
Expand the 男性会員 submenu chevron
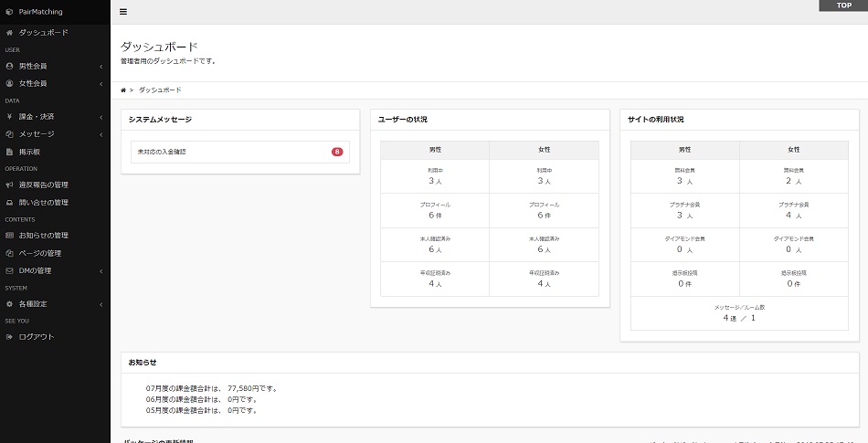(101, 67)
